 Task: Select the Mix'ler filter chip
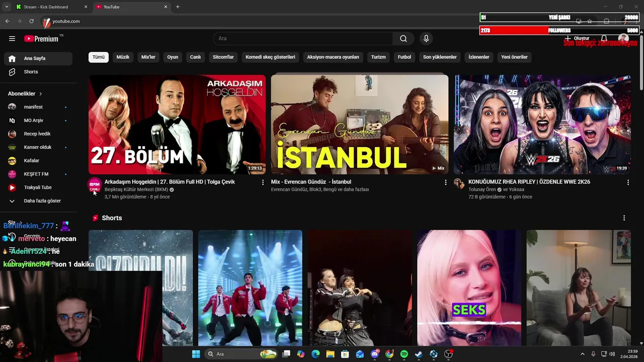tap(148, 57)
